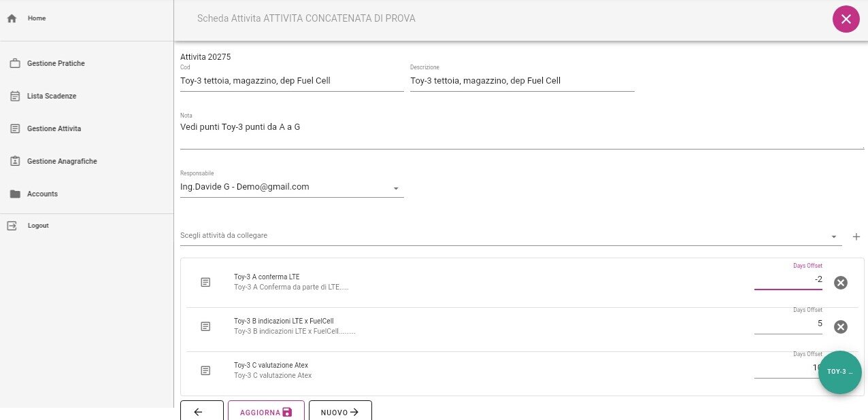868x420 pixels.
Task: Open Gestione Pratiche menu item
Action: 86,63
